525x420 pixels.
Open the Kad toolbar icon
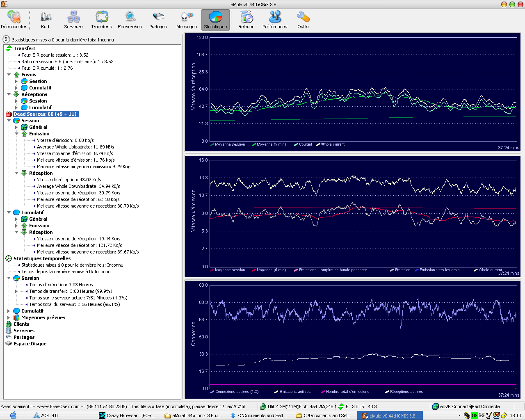click(45, 20)
